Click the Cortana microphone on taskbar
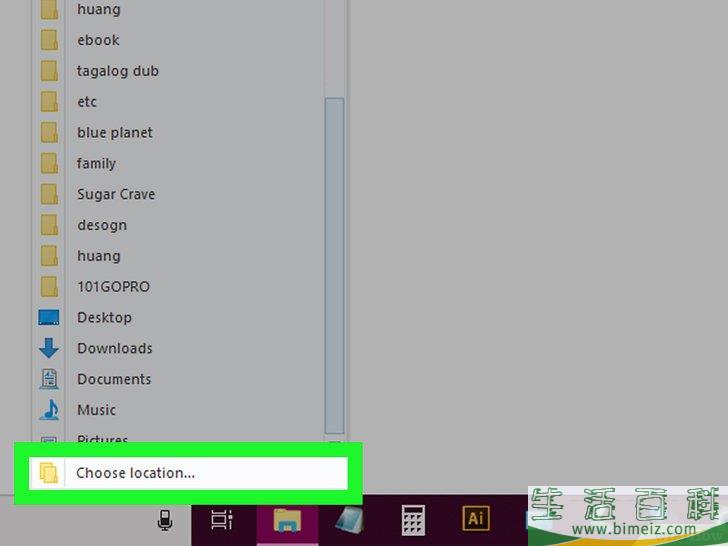728x546 pixels. tap(164, 520)
